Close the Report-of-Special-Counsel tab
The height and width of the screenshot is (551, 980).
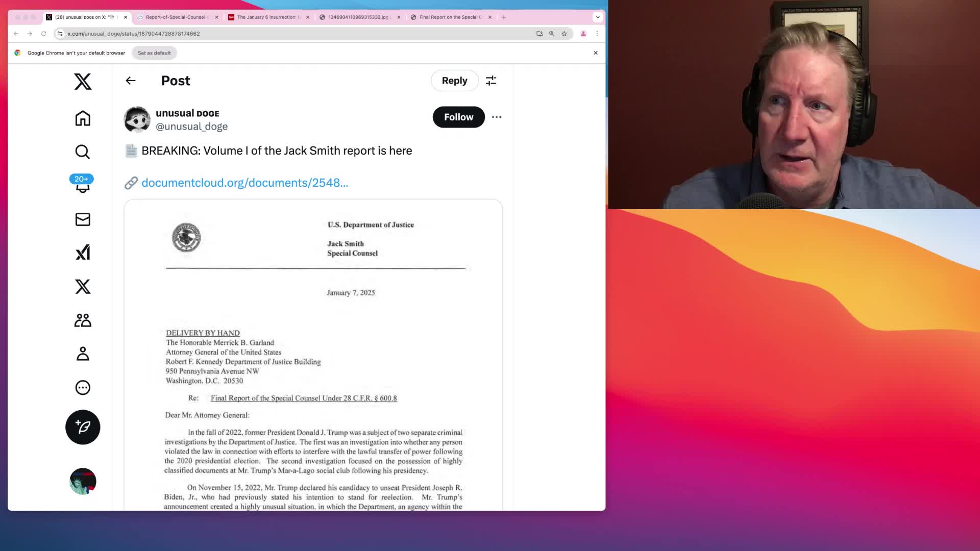tap(216, 17)
